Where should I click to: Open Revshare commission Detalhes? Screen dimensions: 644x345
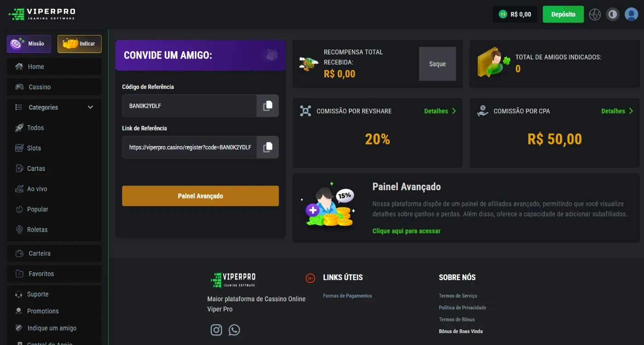point(440,111)
